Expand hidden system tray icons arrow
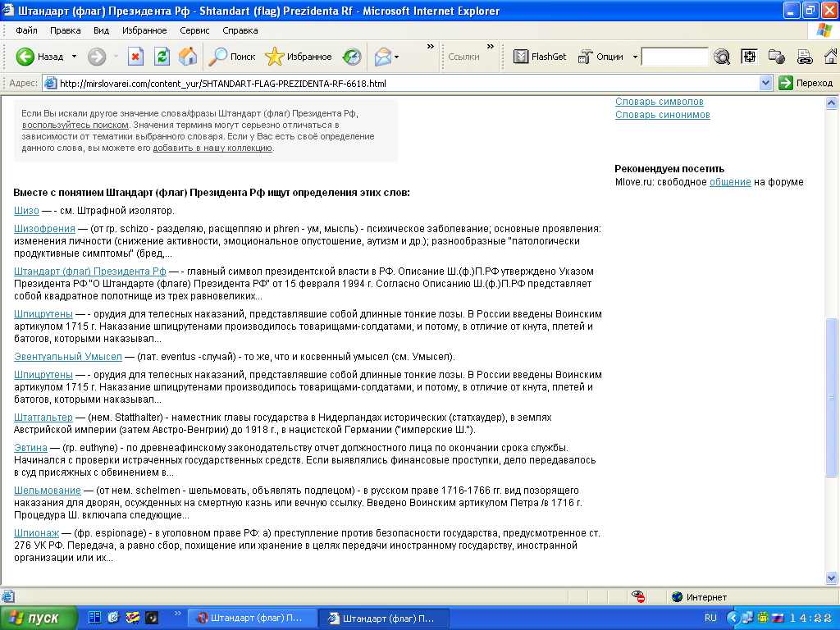Image resolution: width=840 pixels, height=630 pixels. [732, 619]
